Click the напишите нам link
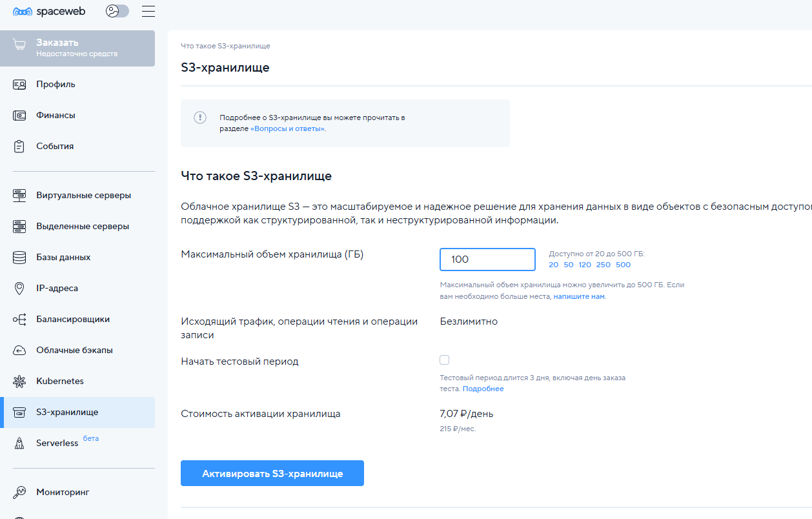812x519 pixels. click(579, 297)
